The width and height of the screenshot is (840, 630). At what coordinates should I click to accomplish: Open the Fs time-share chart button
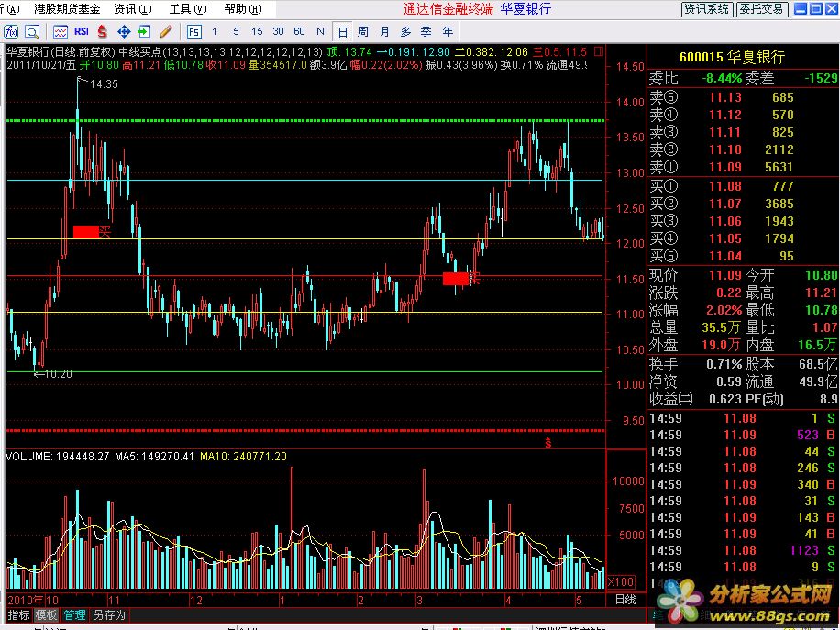click(x=193, y=31)
